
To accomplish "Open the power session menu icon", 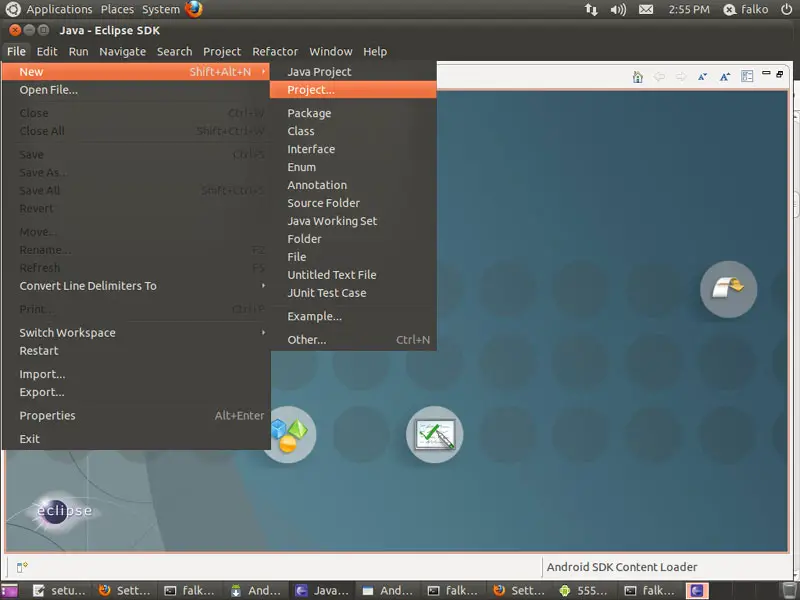I will (x=786, y=9).
